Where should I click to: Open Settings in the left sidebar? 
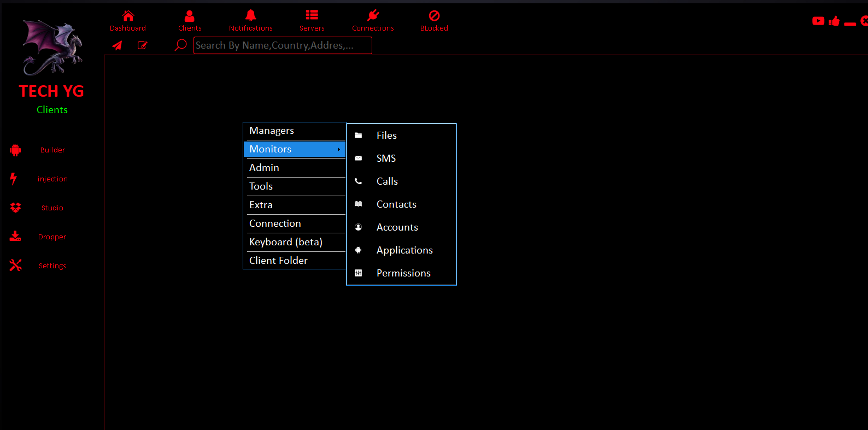tap(52, 266)
